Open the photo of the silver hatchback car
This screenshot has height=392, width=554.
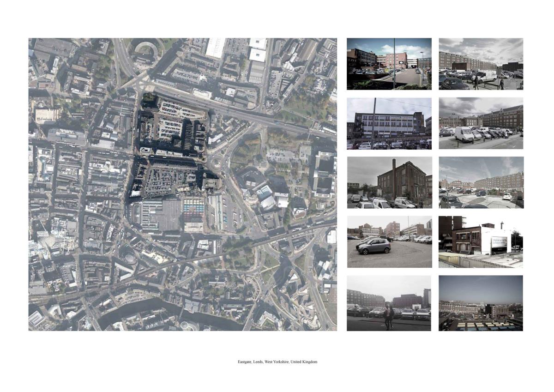[389, 242]
